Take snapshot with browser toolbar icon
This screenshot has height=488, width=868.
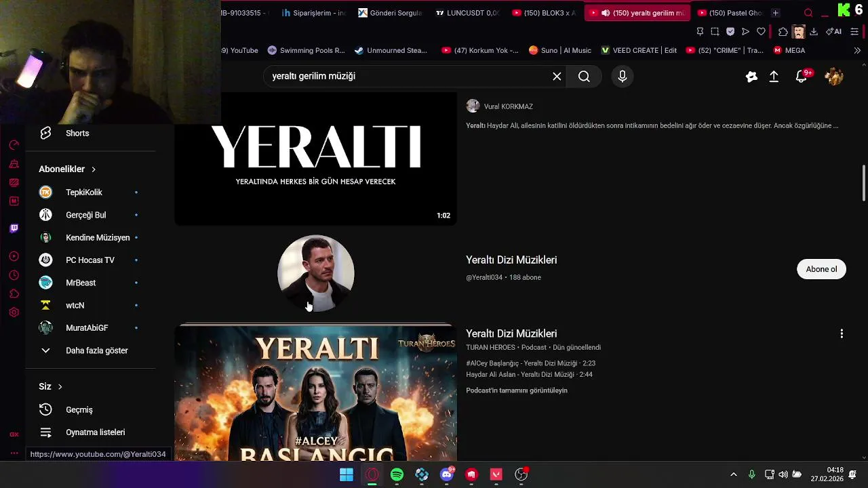coord(715,32)
